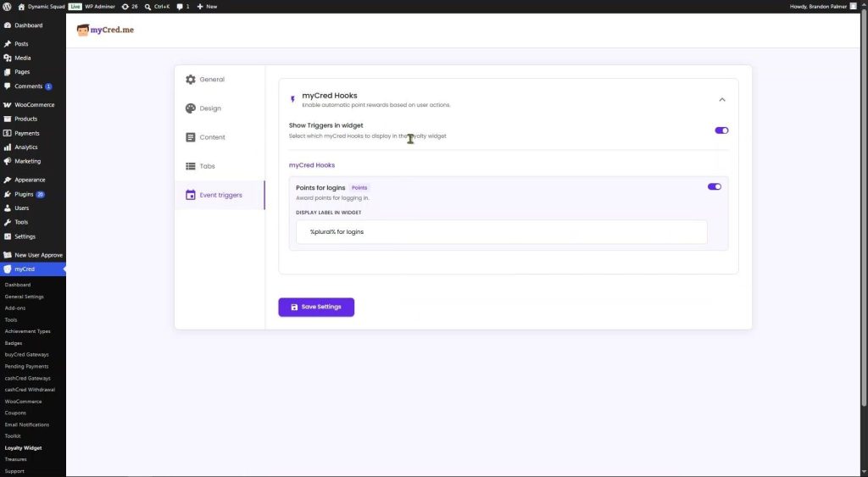
Task: Open the Pending Payments submenu item
Action: (26, 366)
